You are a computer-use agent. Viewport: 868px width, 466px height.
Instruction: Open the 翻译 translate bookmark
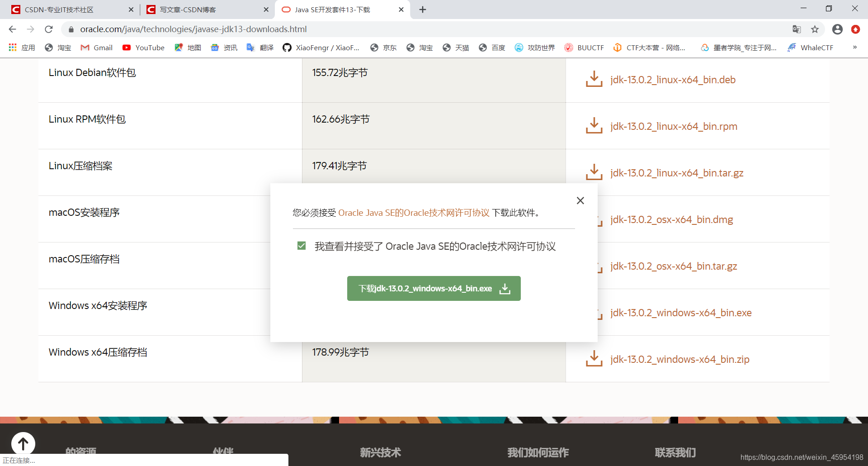pos(260,48)
